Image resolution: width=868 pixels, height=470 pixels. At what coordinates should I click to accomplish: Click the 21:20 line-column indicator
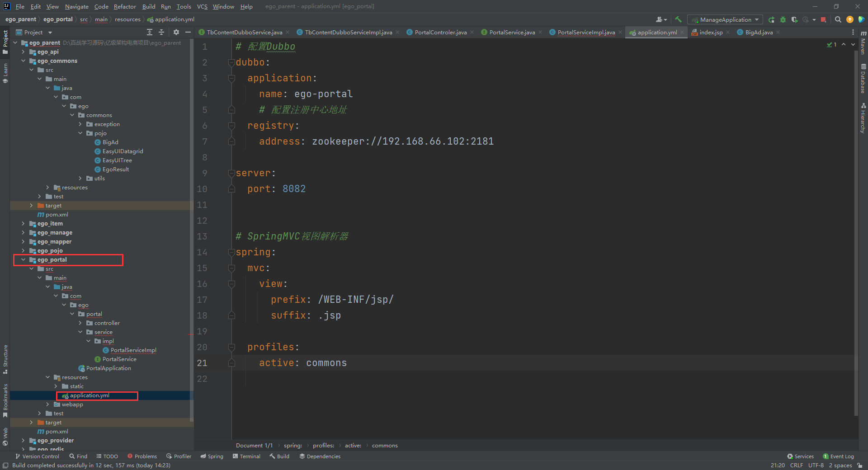click(778, 465)
